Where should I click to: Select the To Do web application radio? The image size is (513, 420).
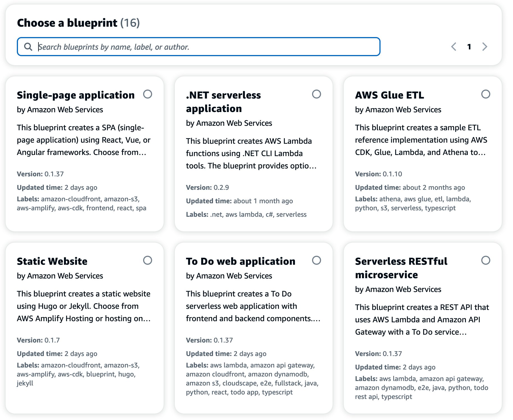(x=316, y=260)
